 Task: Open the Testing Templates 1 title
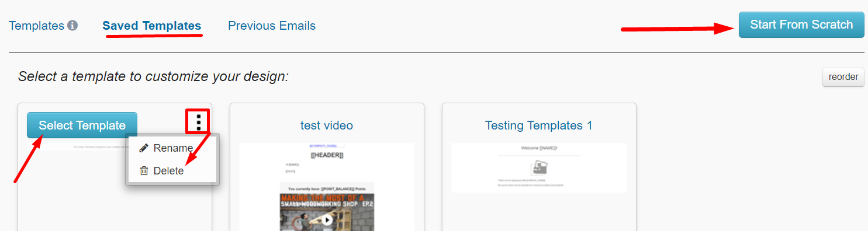point(539,125)
